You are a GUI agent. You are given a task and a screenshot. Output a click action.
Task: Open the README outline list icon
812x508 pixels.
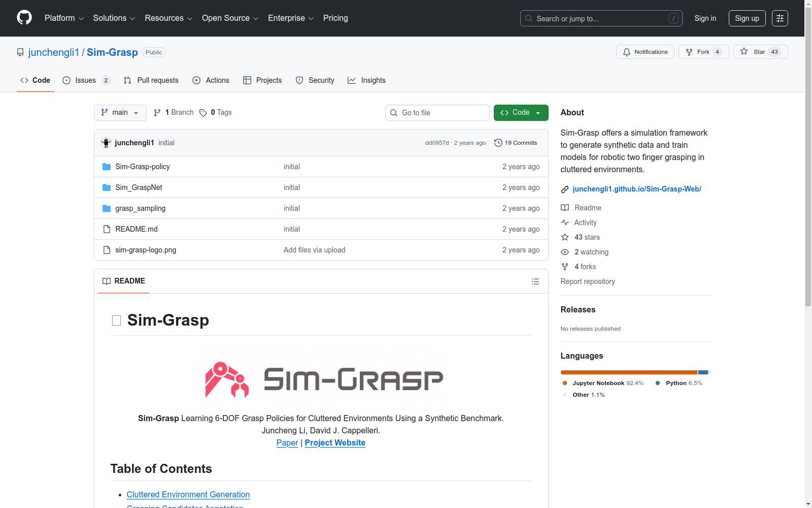[535, 281]
